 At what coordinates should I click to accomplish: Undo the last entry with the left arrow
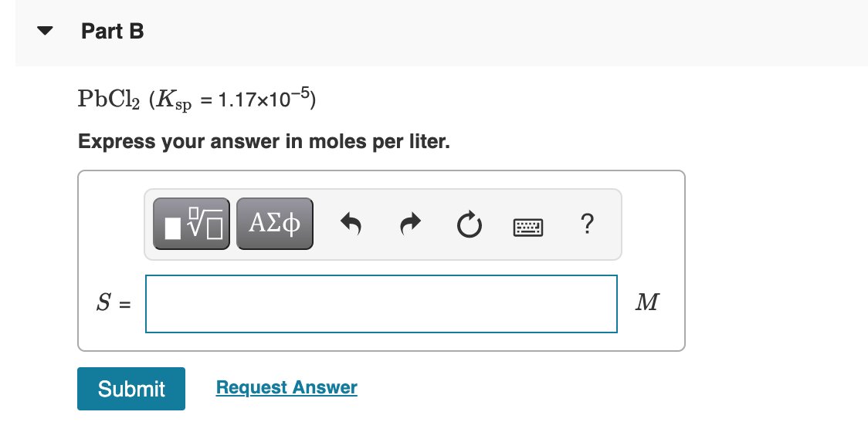coord(351,224)
